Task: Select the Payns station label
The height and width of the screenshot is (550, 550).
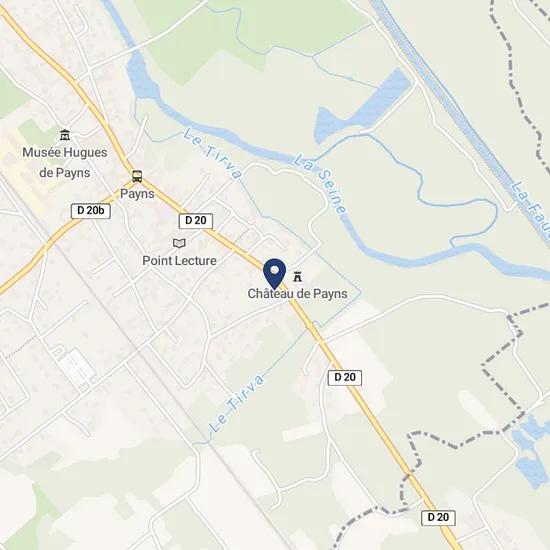Action: 137,194
